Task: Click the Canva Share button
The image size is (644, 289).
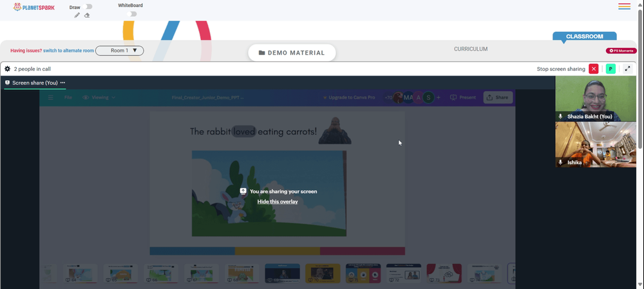Action: pos(498,97)
